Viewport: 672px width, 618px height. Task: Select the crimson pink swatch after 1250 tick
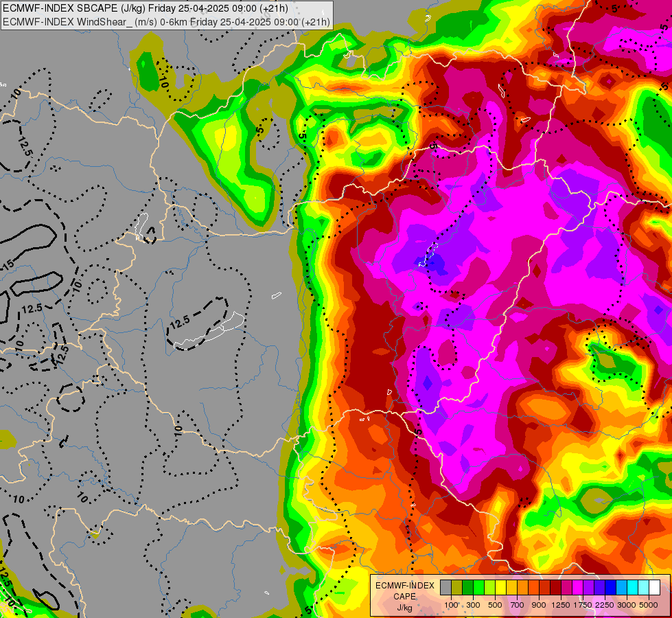(566, 587)
